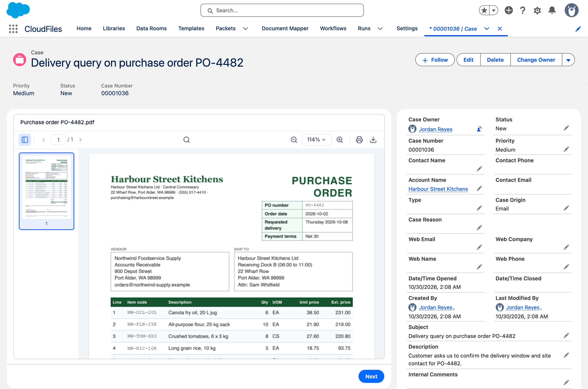Screen dimensions: 588x389
Task: Click the Change Owner button
Action: click(x=536, y=60)
